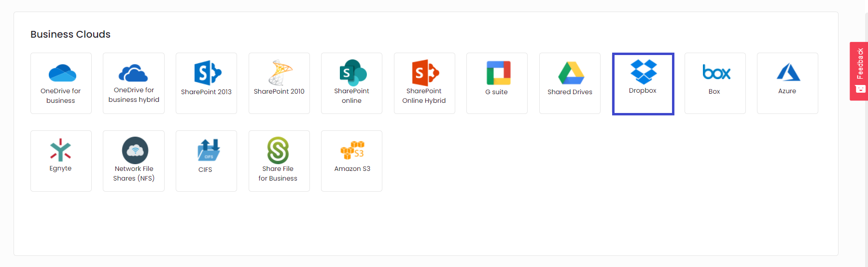Screen dimensions: 868x267
Task: Click the "Amazon S3" text label
Action: (352, 169)
